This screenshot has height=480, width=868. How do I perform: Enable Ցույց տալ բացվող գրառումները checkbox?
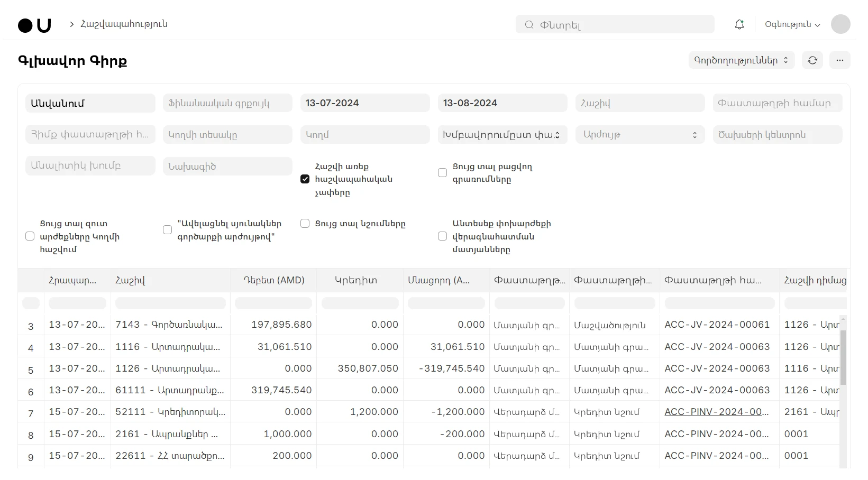coord(443,173)
